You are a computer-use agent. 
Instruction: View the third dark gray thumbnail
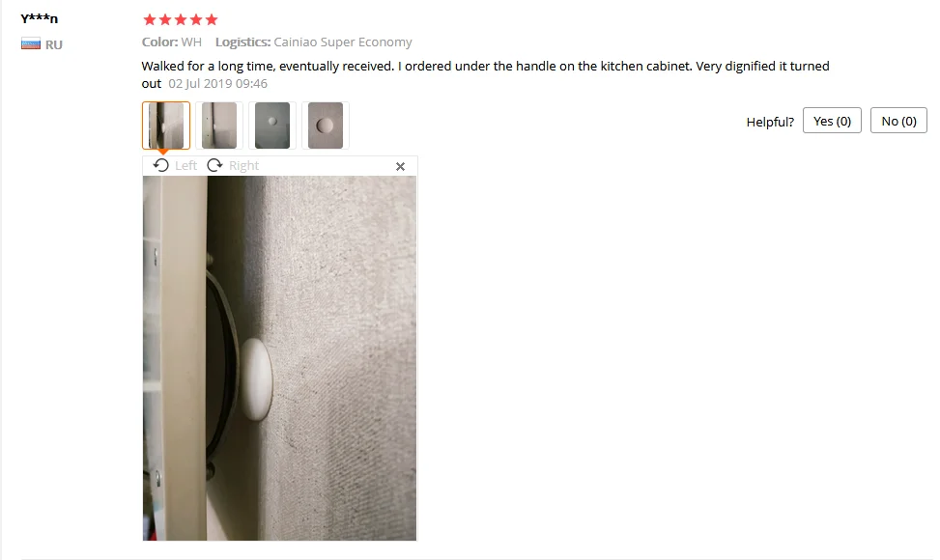pyautogui.click(x=272, y=126)
